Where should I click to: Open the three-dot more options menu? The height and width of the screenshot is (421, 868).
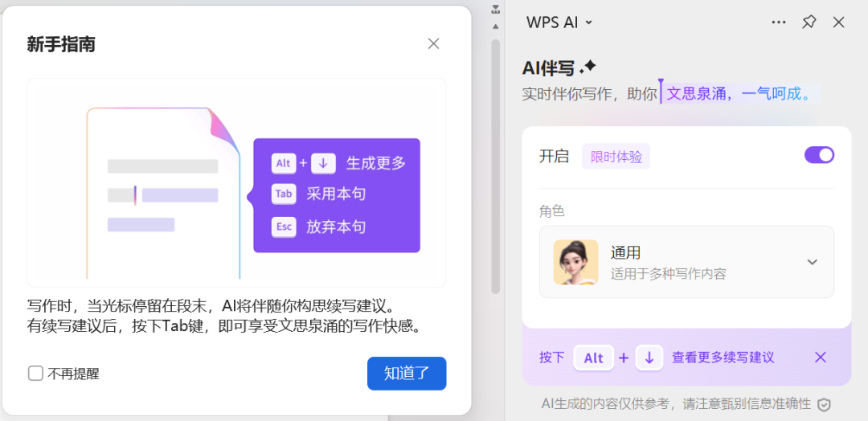click(779, 22)
